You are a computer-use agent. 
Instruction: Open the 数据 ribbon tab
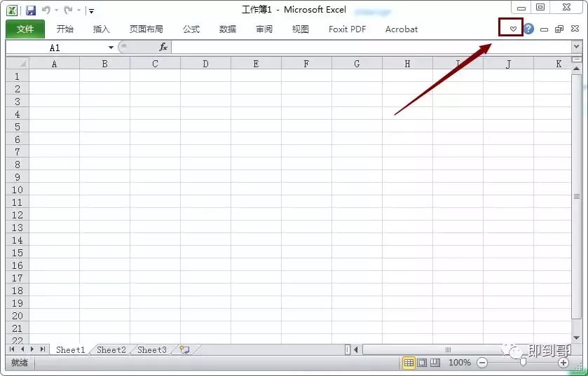(228, 29)
